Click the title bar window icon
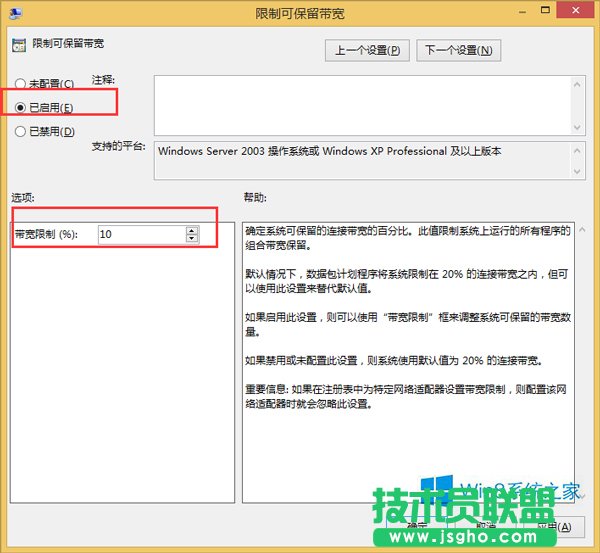The image size is (600, 553). point(16,13)
